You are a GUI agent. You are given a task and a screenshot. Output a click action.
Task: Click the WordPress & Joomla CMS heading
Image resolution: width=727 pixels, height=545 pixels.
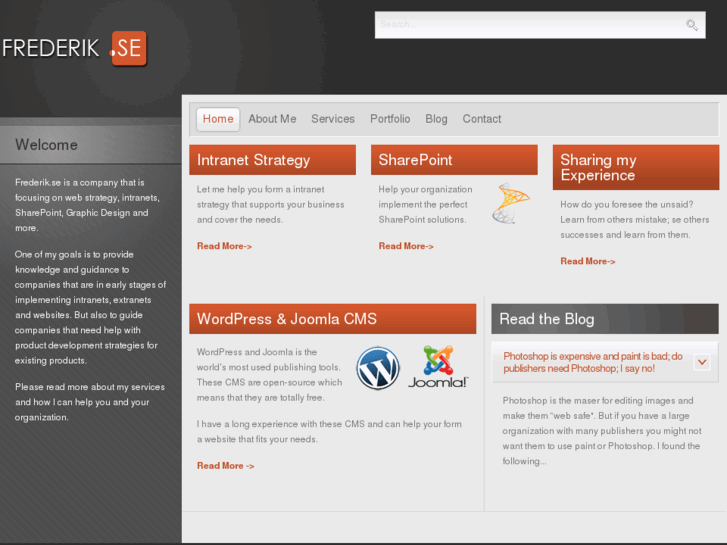pyautogui.click(x=332, y=319)
